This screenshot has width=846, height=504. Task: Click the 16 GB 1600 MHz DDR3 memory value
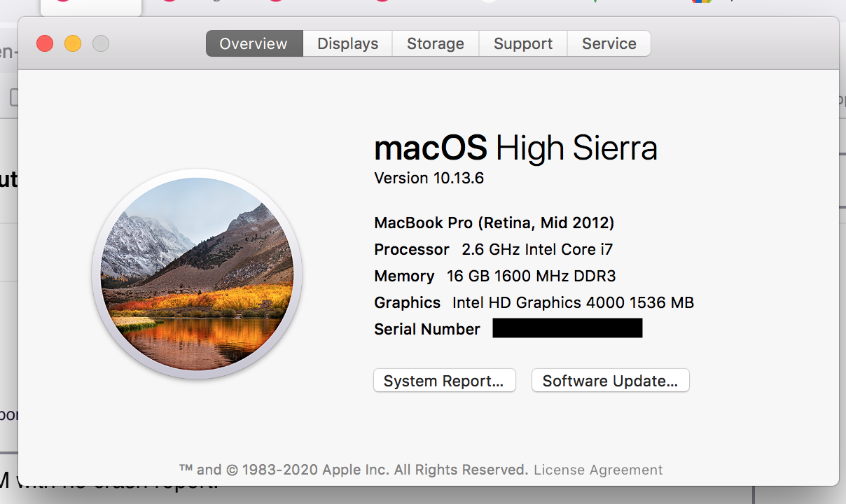click(x=531, y=276)
